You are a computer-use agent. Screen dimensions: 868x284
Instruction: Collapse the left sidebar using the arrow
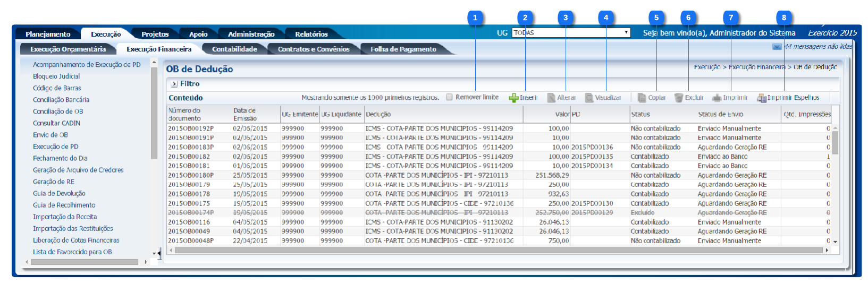[159, 253]
